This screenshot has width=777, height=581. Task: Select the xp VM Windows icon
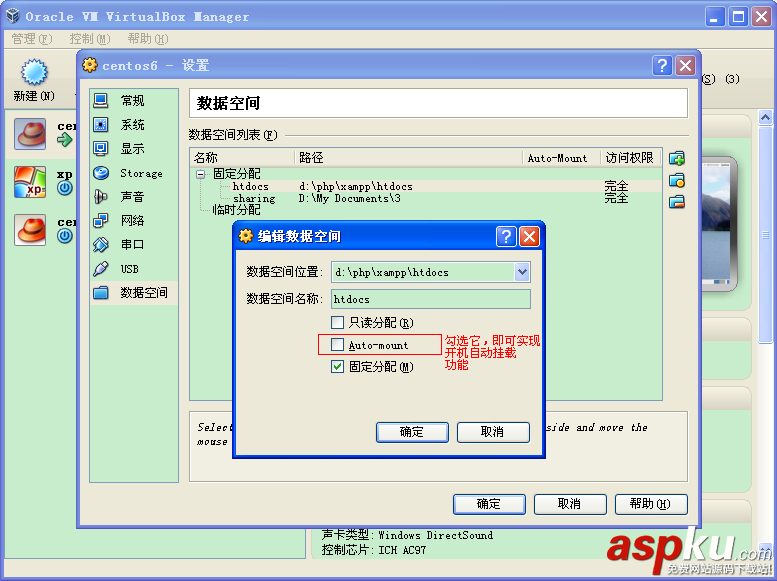pos(30,182)
